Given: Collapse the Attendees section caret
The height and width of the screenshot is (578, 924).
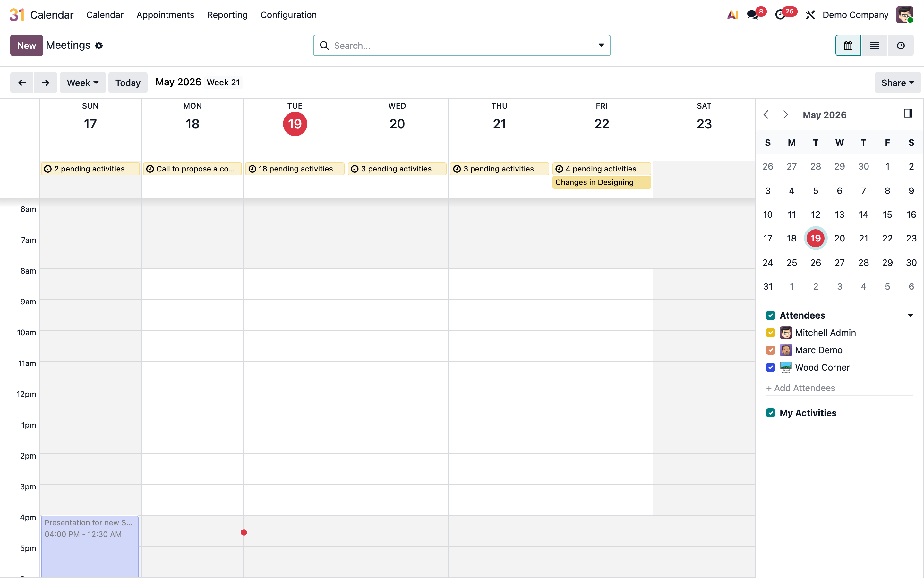Looking at the screenshot, I should click(x=910, y=315).
